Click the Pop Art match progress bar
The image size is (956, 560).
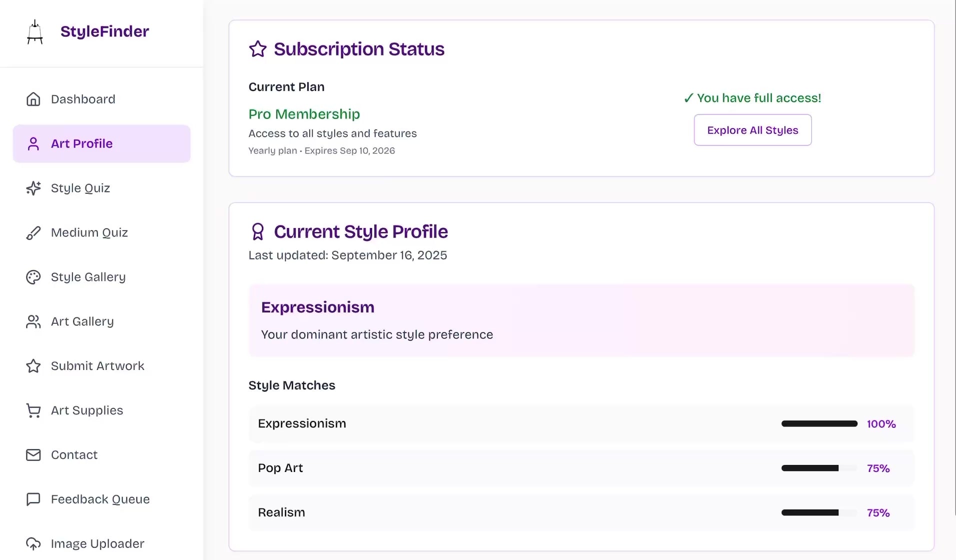click(x=819, y=468)
